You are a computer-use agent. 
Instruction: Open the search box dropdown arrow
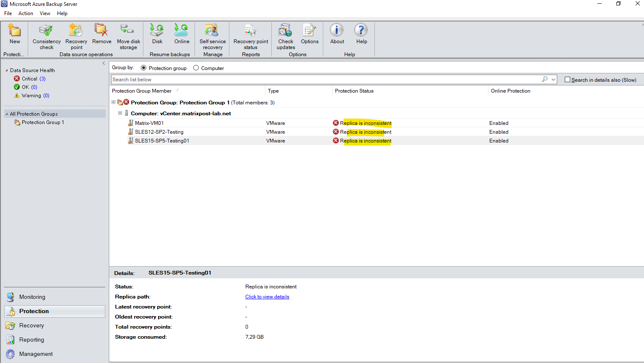[553, 79]
